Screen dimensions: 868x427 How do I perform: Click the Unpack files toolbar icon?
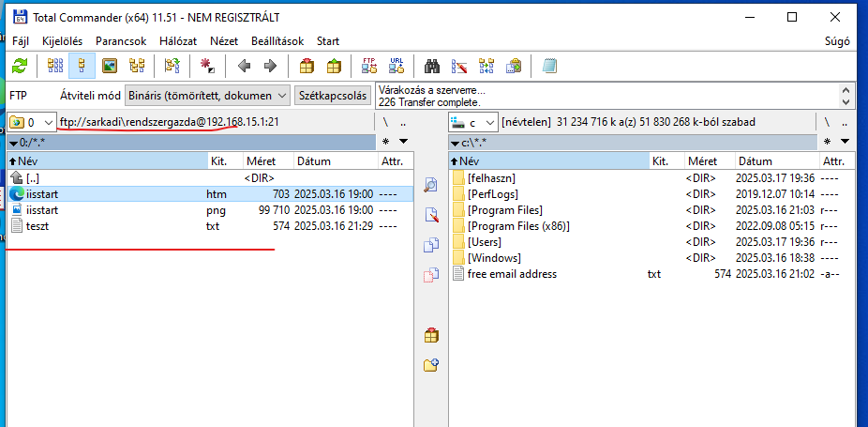click(x=334, y=67)
